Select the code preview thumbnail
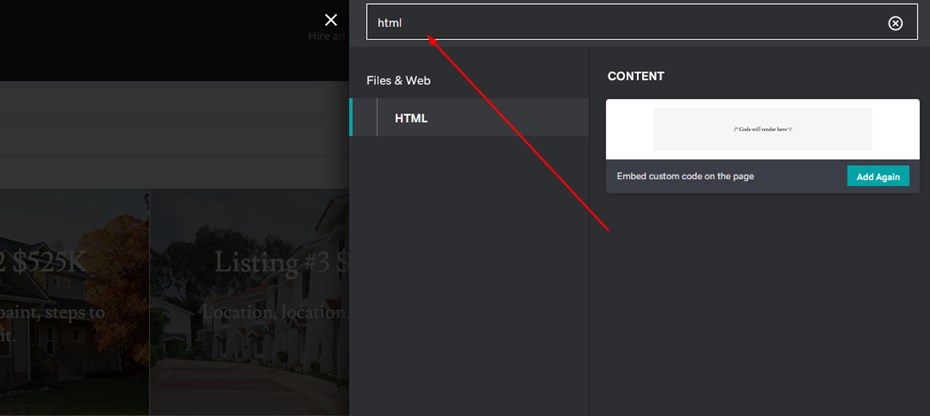The height and width of the screenshot is (416, 930). (x=762, y=129)
